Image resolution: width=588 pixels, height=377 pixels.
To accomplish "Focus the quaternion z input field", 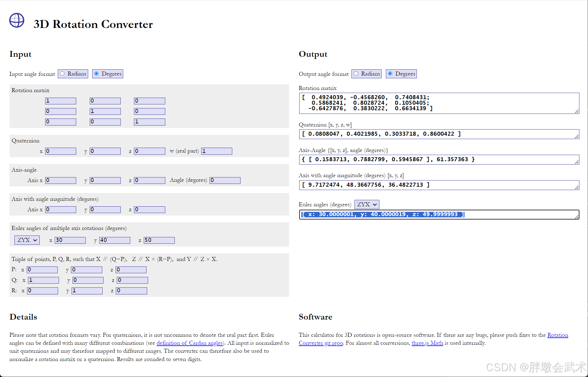I will click(150, 151).
